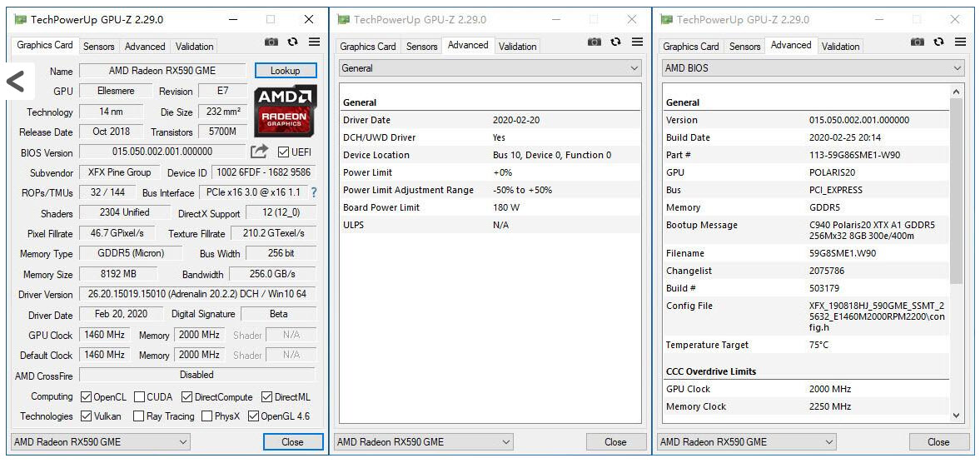
Task: Click the Temperature Target 75°C value
Action: 818,345
